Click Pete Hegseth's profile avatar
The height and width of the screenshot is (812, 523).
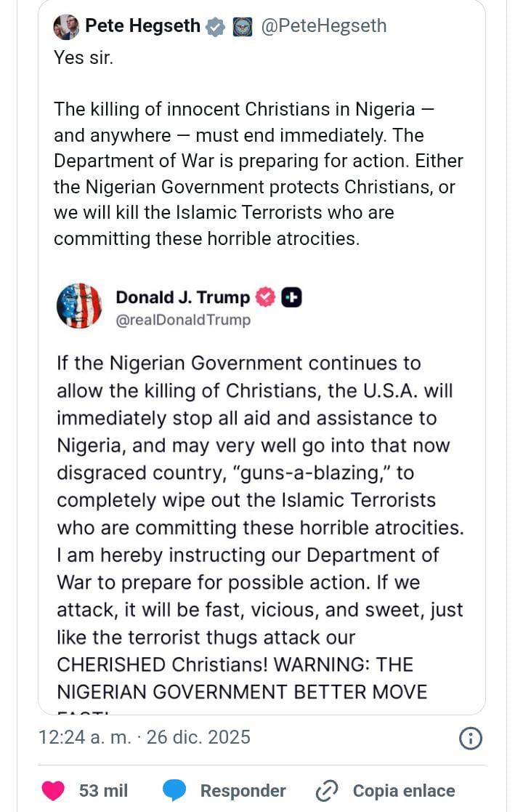click(66, 27)
